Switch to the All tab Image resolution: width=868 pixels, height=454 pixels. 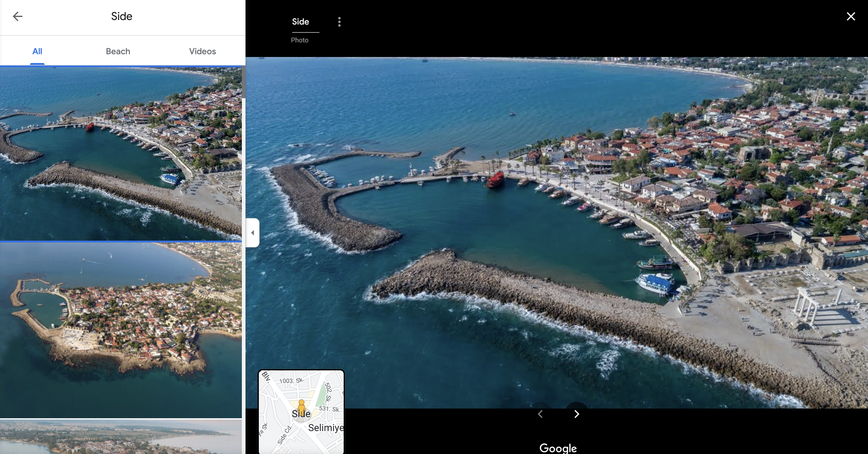pyautogui.click(x=37, y=51)
